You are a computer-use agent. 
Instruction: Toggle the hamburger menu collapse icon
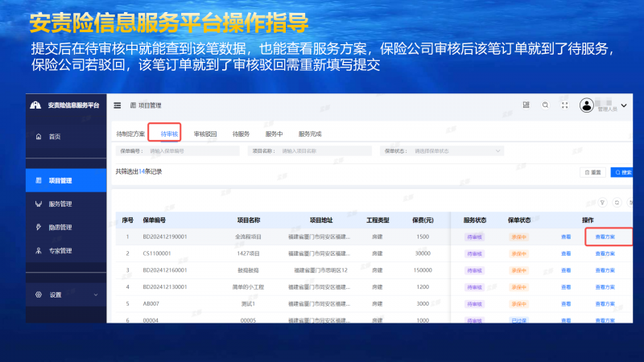coord(118,105)
